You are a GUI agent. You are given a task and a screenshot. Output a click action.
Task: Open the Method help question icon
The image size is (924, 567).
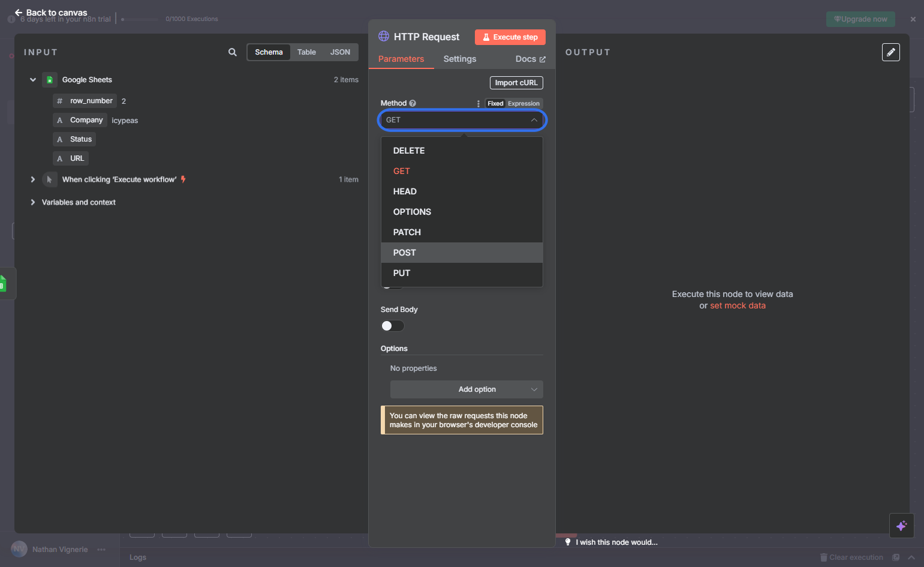click(x=413, y=103)
